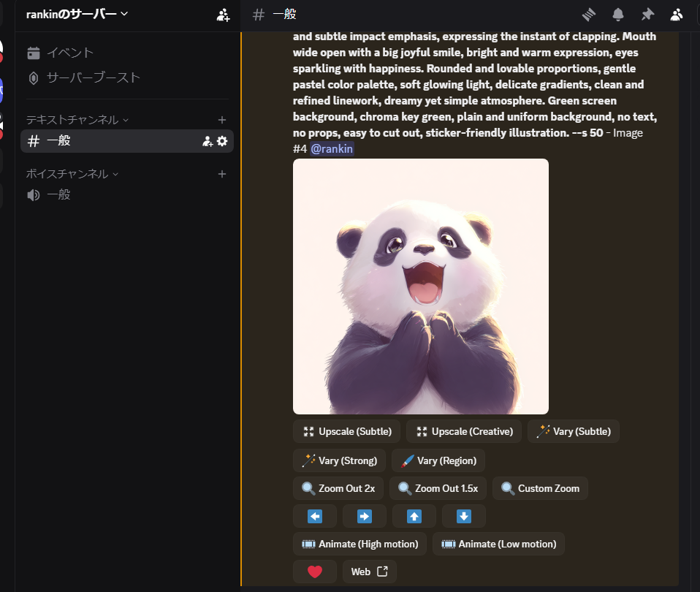Click invite people icon beside server name
700x592 pixels.
[x=223, y=15]
